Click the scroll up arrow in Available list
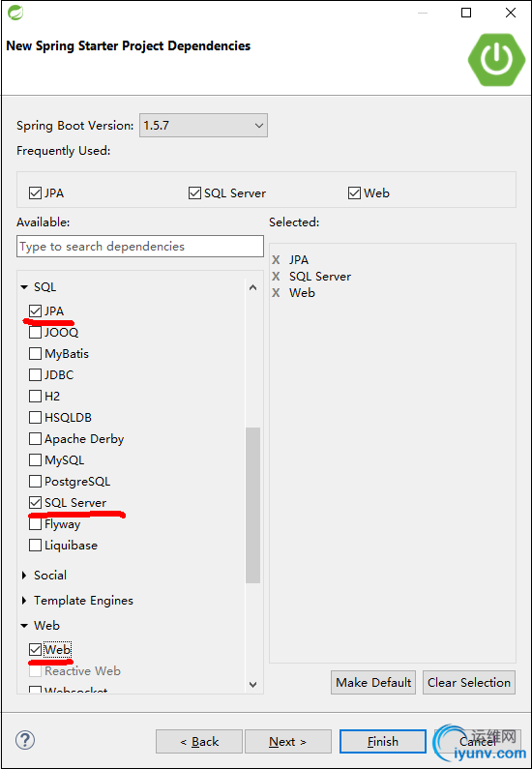 click(x=253, y=287)
